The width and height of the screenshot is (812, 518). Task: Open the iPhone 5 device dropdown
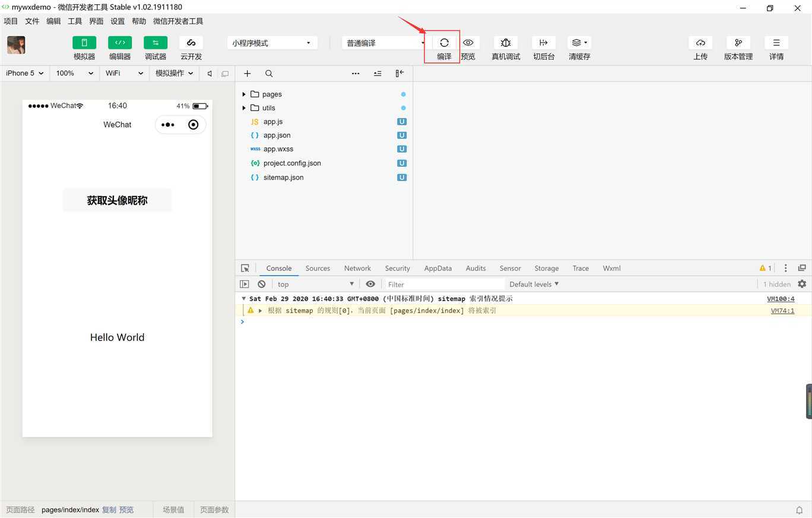(x=24, y=73)
